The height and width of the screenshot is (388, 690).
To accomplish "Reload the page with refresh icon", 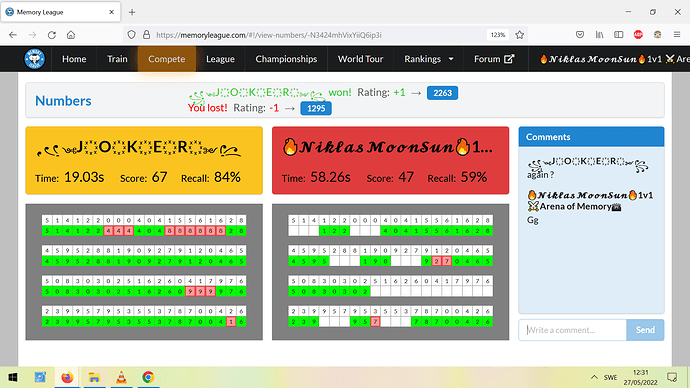I will pyautogui.click(x=51, y=35).
